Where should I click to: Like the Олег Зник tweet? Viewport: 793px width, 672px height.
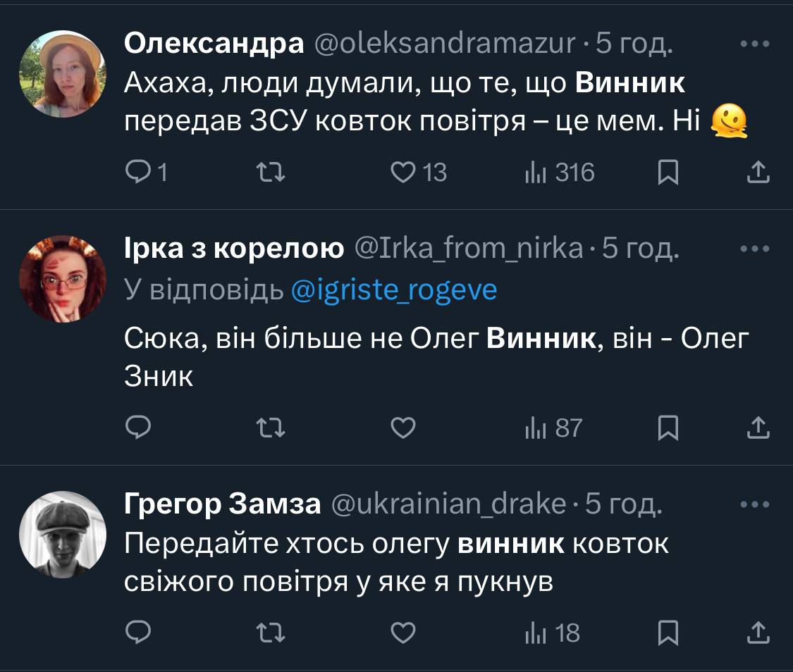403,428
